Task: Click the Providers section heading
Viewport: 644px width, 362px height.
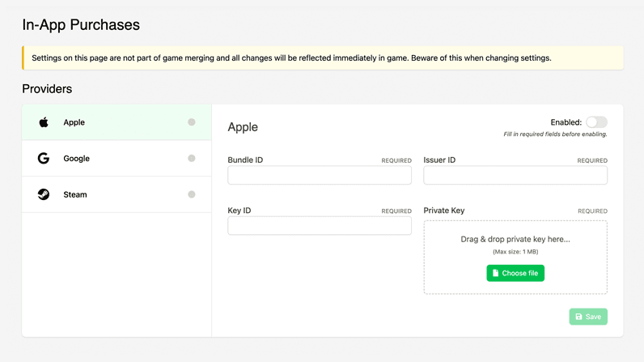Action: point(47,89)
